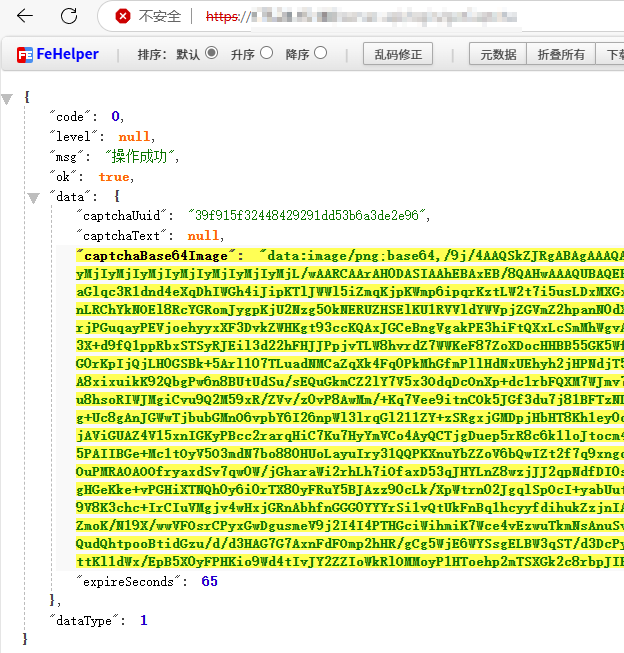Select the 降序 sort radio button
Viewport: 624px width, 653px height.
tap(320, 53)
